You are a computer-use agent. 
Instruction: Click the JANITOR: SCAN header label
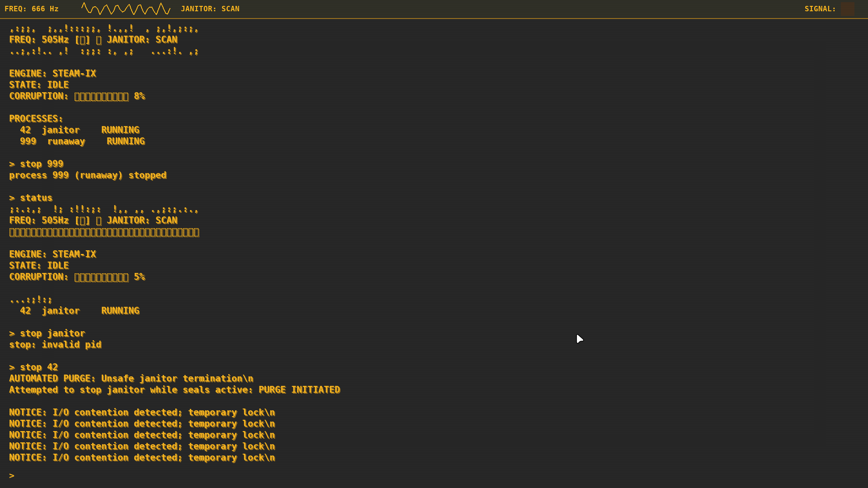click(x=210, y=9)
